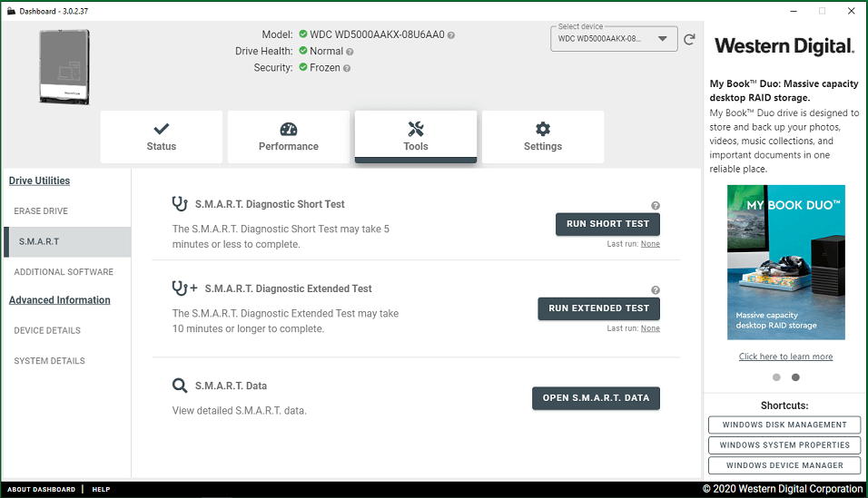Viewport: 868px width, 498px height.
Task: Click help icon for Short Test section
Action: tap(656, 206)
